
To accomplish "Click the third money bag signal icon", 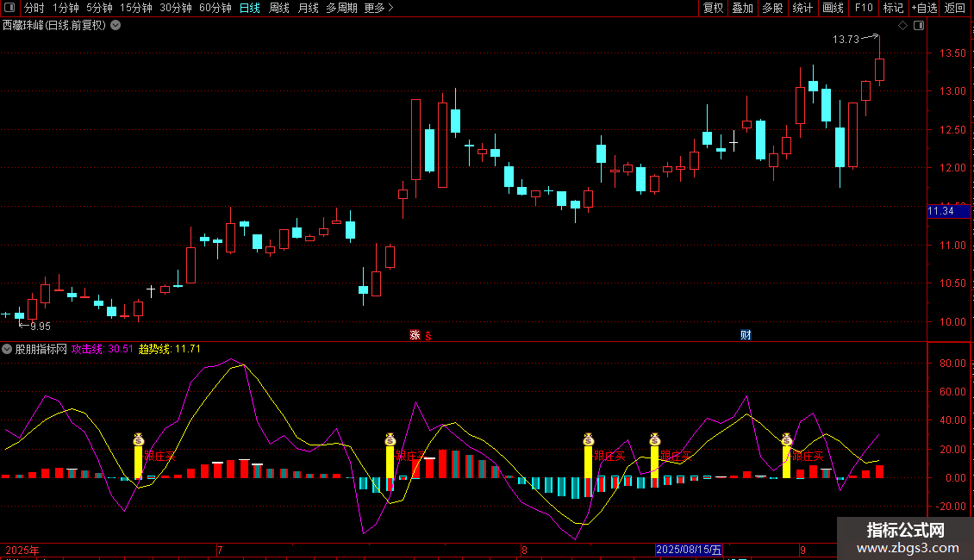I will [x=588, y=439].
